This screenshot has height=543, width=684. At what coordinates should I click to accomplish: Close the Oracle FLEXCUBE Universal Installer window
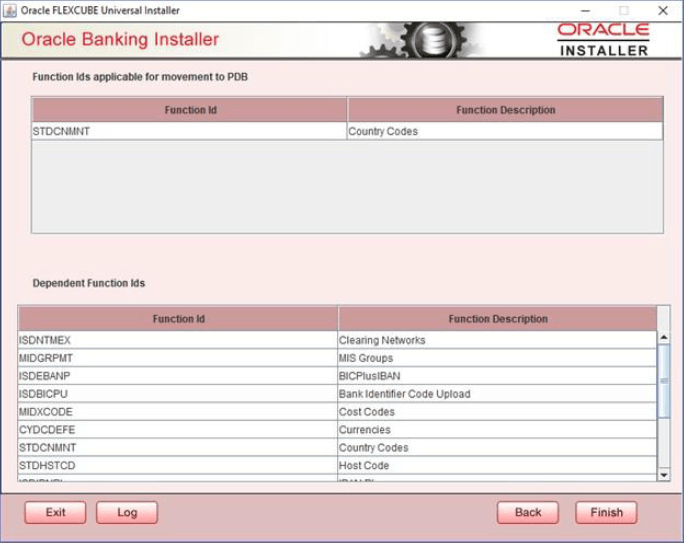(663, 10)
